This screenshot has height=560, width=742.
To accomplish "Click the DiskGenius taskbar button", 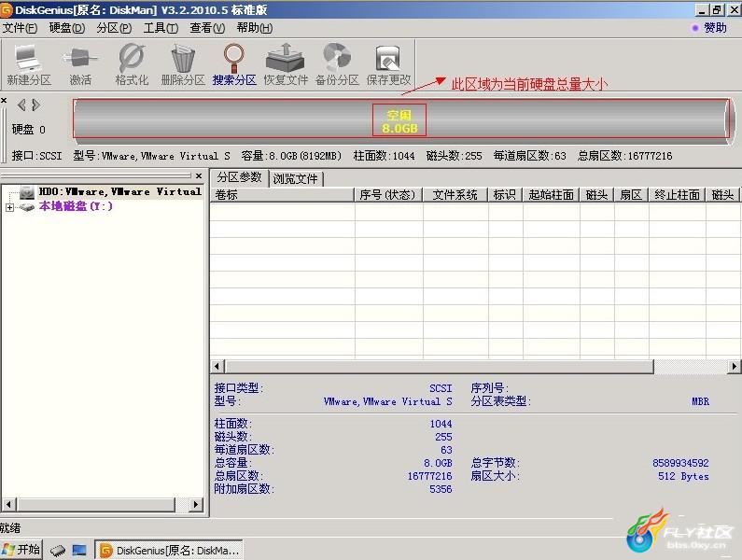I will (x=169, y=550).
